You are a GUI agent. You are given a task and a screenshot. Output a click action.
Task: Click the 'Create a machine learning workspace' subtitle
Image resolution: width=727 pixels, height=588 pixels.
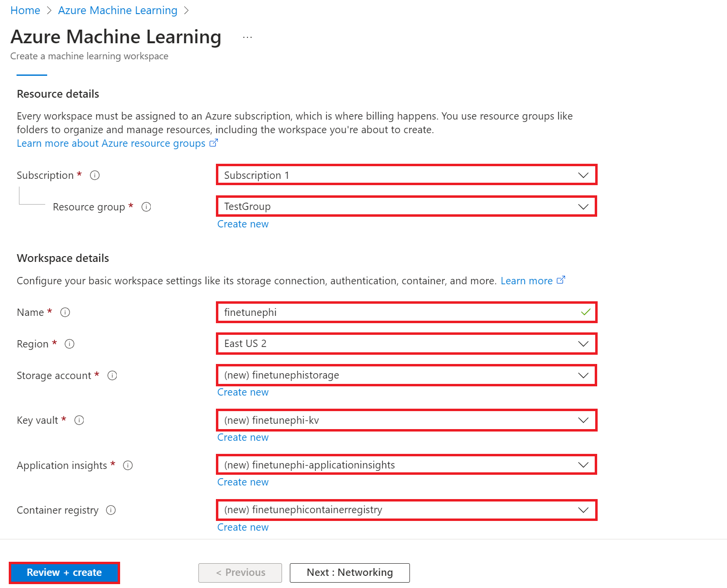click(89, 56)
